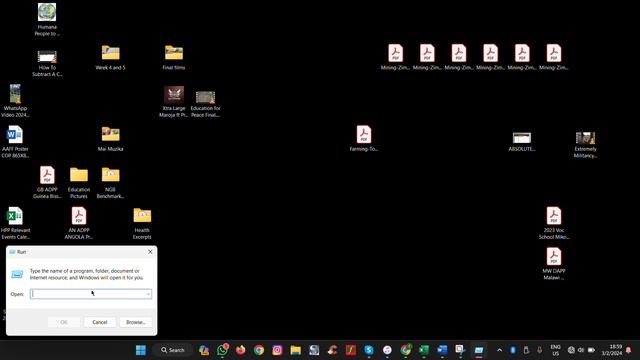Viewport: 640px width, 360px height.
Task: Switch to Word in the taskbar
Action: pos(442,350)
